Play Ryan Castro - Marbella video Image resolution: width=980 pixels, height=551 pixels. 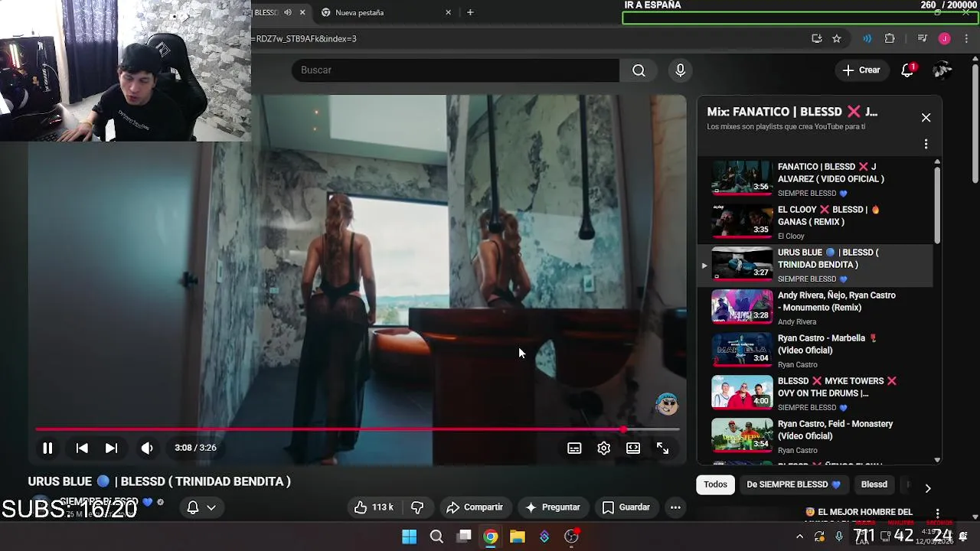815,350
